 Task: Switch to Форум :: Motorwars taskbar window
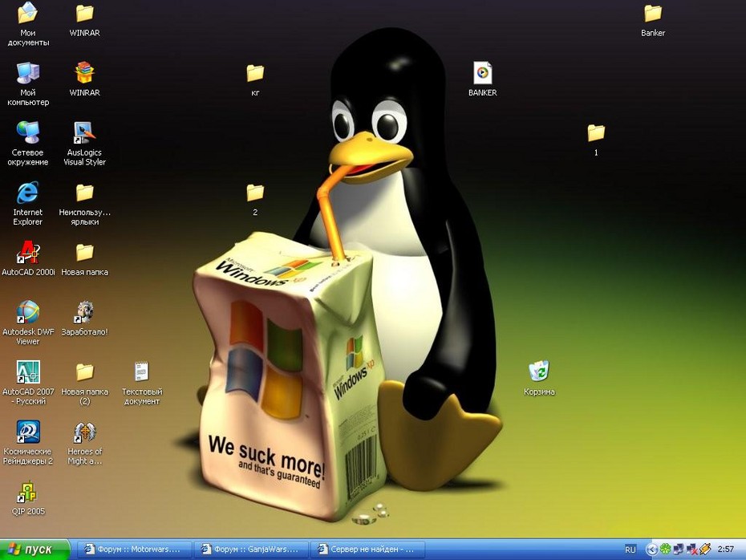pyautogui.click(x=133, y=550)
